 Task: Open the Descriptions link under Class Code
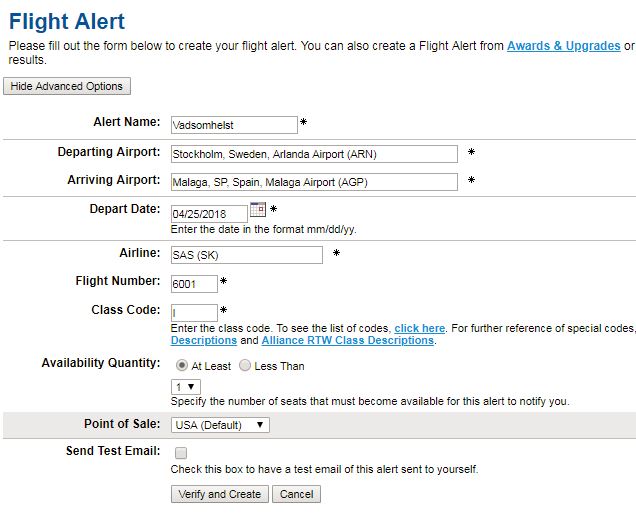tap(204, 340)
